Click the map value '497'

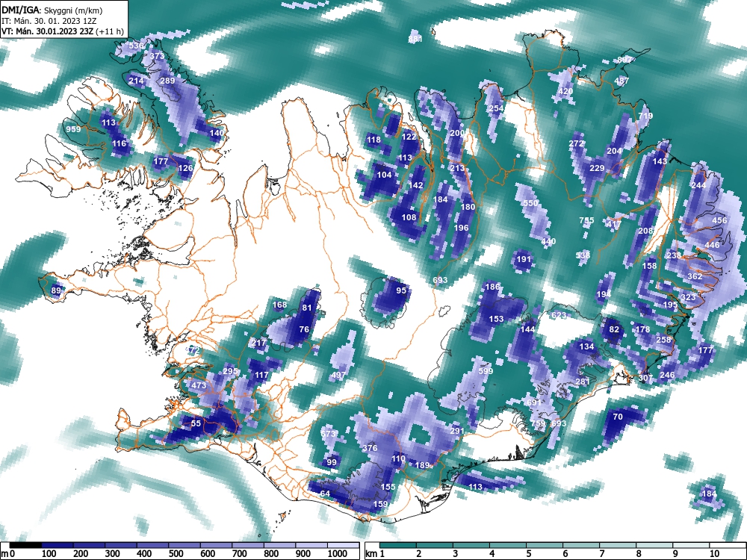[x=338, y=375]
